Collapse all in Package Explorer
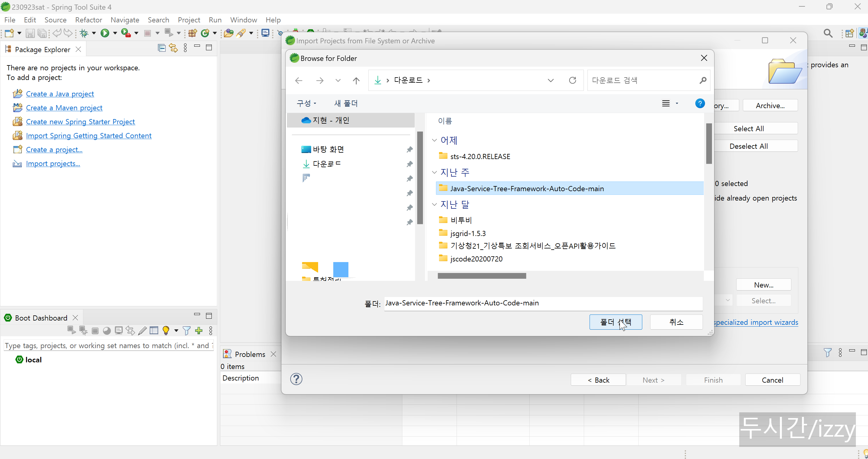This screenshot has width=868, height=459. tap(162, 48)
